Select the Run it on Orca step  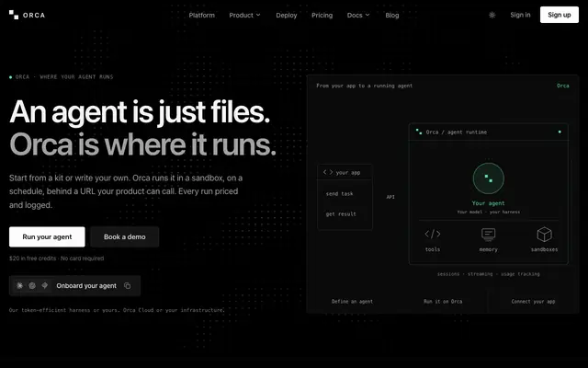coord(443,301)
